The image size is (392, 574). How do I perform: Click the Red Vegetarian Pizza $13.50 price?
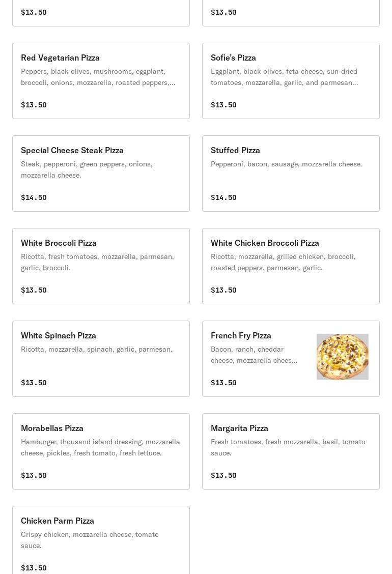[x=34, y=105]
